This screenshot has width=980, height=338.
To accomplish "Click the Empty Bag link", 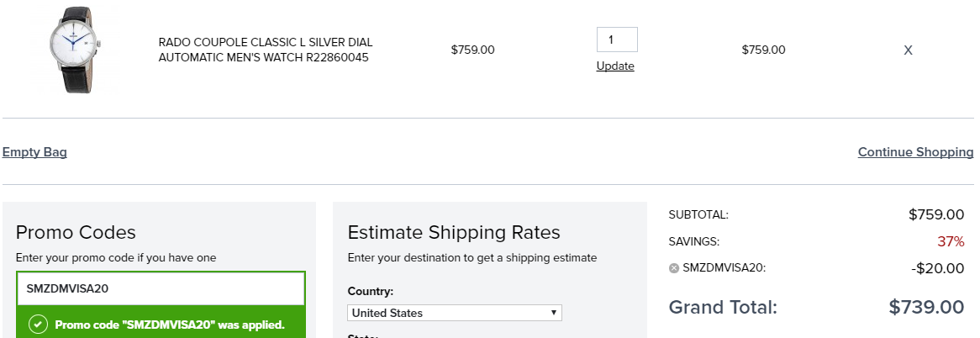I will pos(34,152).
